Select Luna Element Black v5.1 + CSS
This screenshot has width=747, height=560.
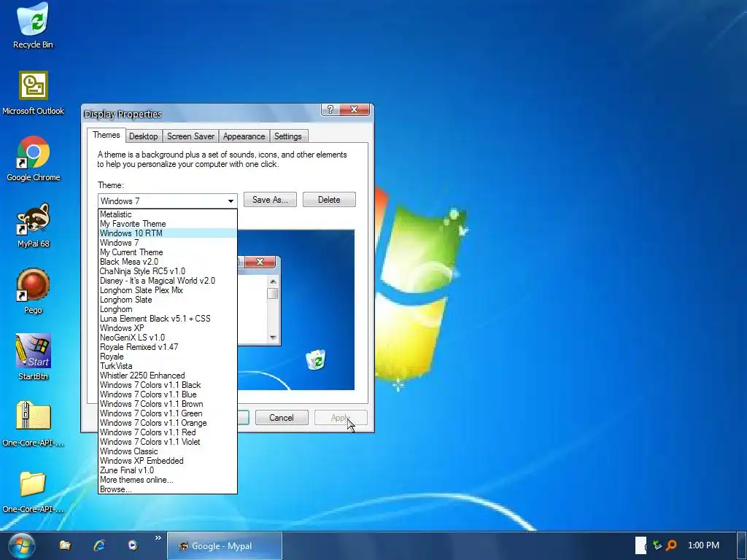point(168,319)
